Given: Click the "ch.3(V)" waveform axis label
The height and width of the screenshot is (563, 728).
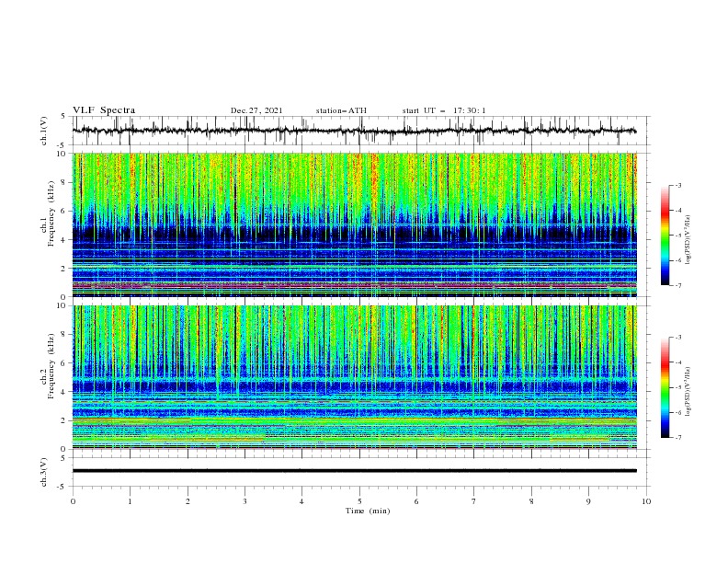Looking at the screenshot, I should 44,472.
